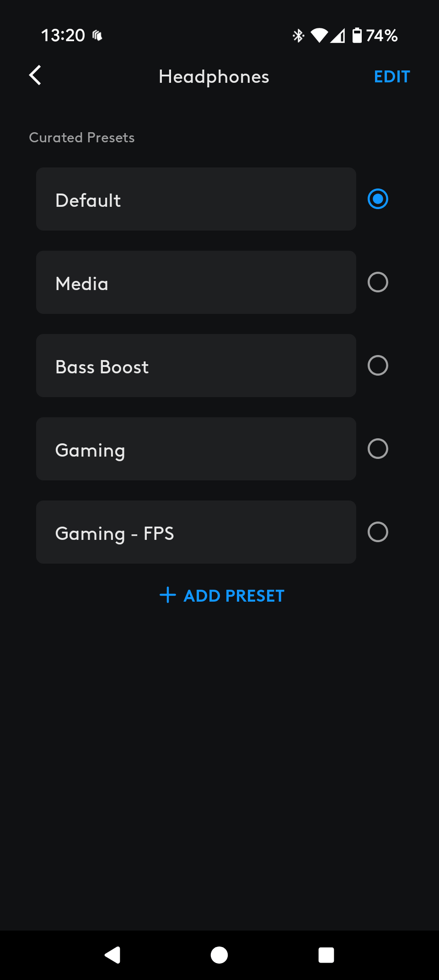Open the Gaming preset card
439x980 pixels.
coord(196,449)
